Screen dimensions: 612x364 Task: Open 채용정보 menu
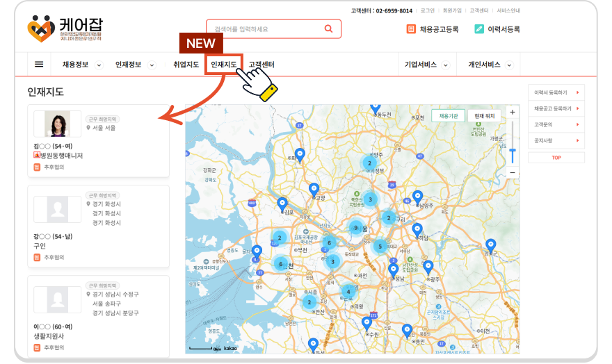[x=75, y=65]
